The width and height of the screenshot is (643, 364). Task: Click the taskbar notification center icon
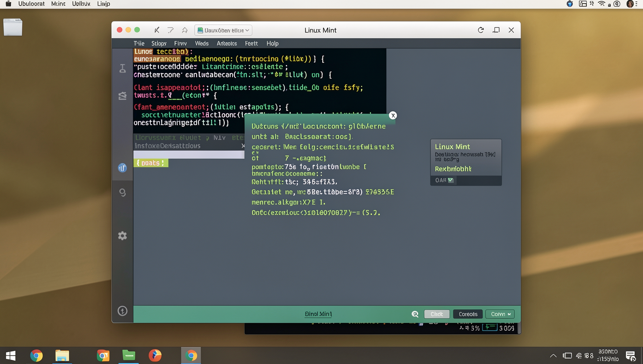(x=631, y=356)
